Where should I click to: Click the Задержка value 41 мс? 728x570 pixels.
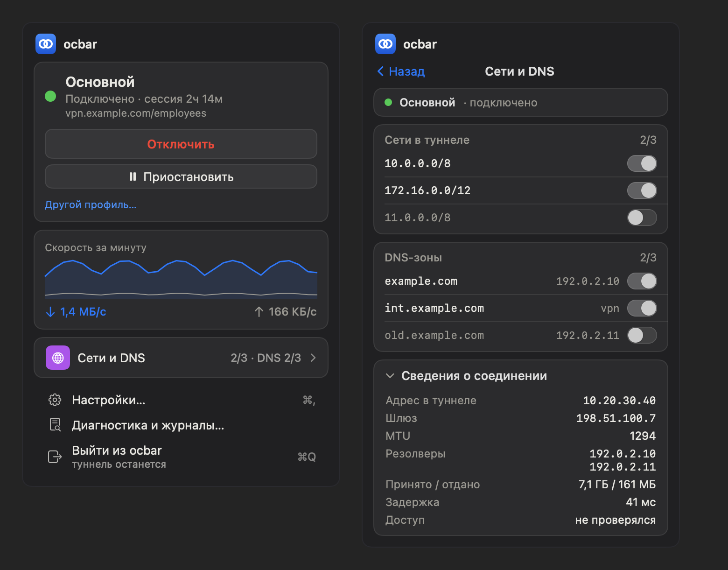(641, 502)
